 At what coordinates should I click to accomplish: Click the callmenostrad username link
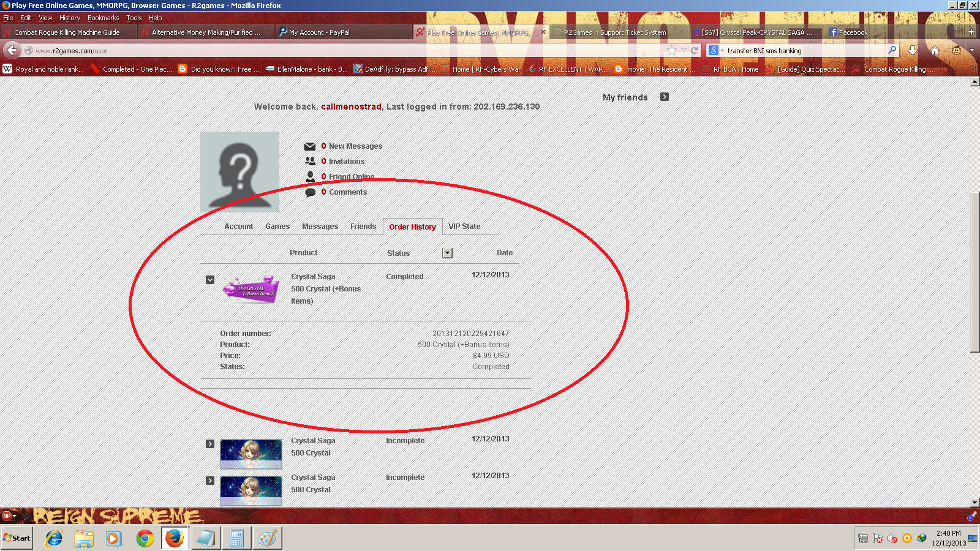(351, 107)
